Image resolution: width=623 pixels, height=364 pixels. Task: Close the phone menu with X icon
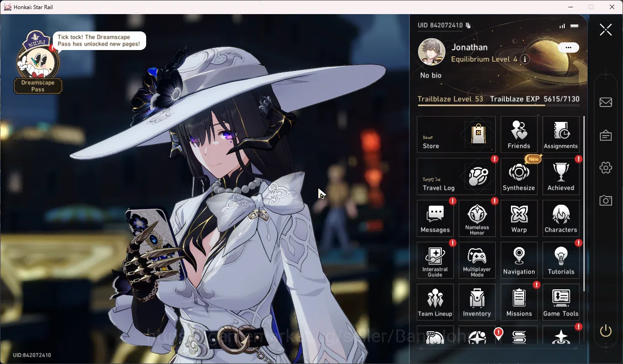606,30
